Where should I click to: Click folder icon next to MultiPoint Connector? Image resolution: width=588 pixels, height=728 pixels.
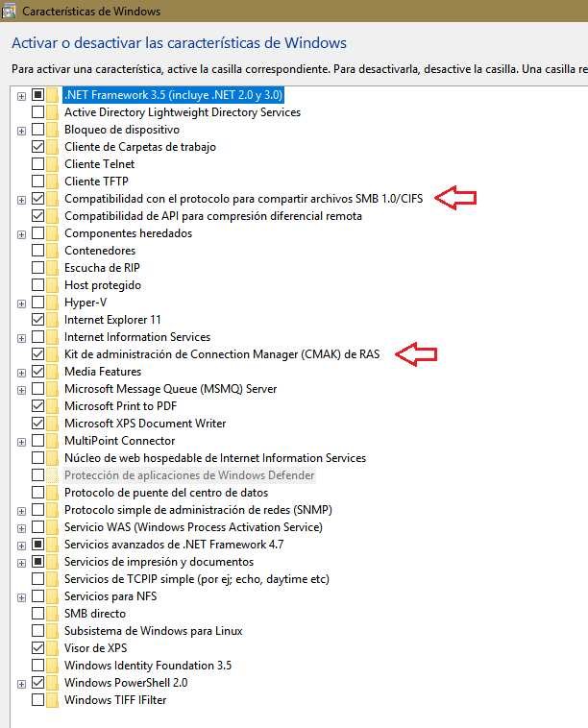point(53,441)
